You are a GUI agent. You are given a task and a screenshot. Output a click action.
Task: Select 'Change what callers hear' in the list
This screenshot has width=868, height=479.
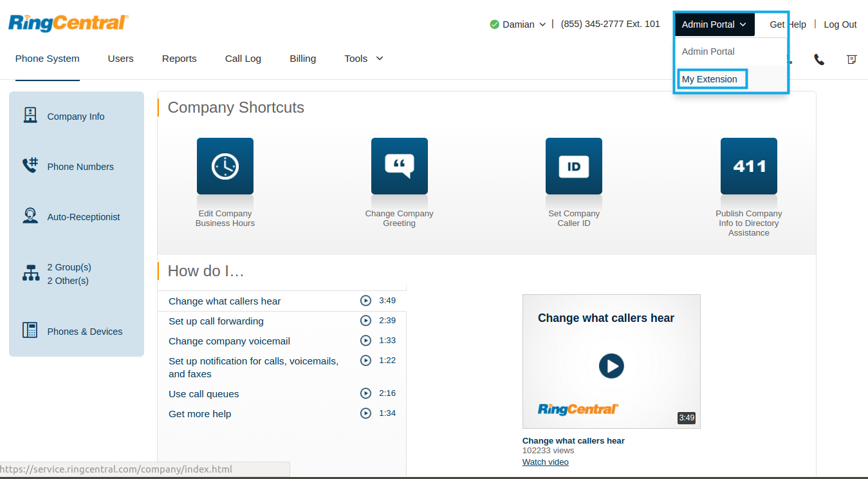[x=225, y=301]
